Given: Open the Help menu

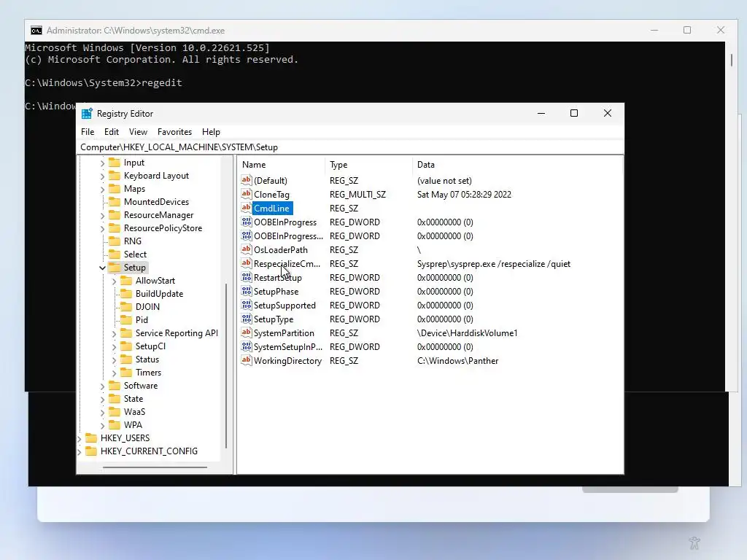Looking at the screenshot, I should [x=211, y=132].
